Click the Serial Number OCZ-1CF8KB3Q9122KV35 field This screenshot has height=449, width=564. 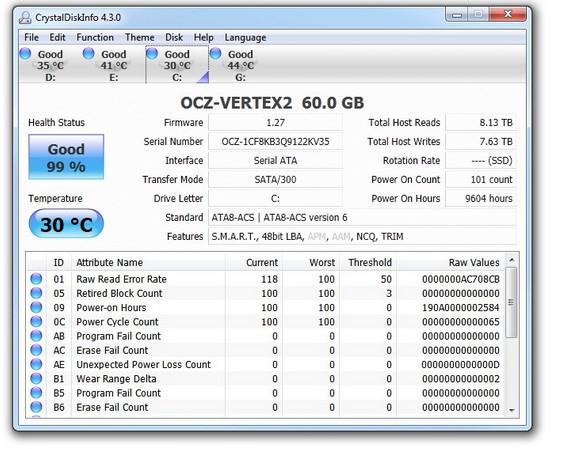click(276, 142)
